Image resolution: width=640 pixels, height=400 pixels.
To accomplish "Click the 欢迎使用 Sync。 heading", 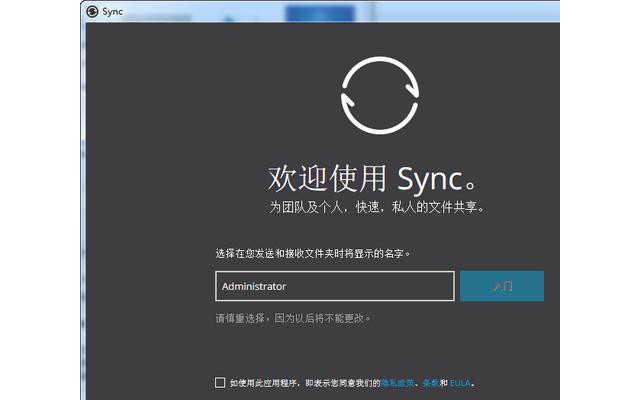I will (373, 179).
